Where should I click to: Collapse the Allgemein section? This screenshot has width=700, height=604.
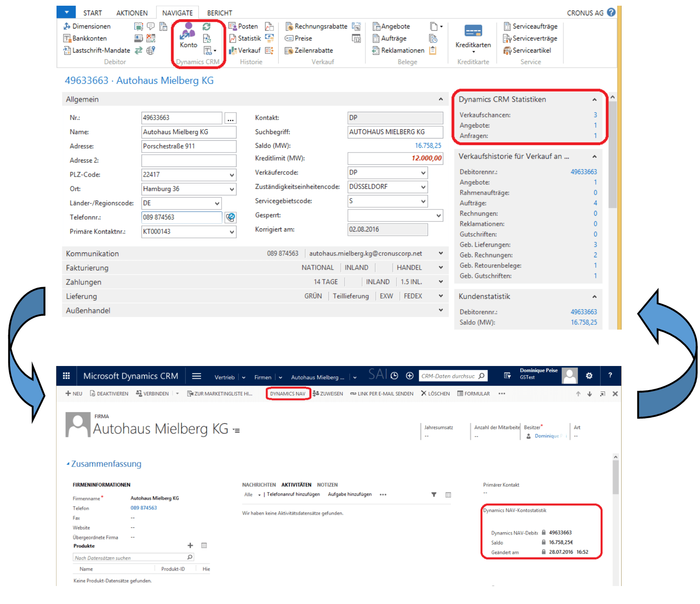(441, 99)
